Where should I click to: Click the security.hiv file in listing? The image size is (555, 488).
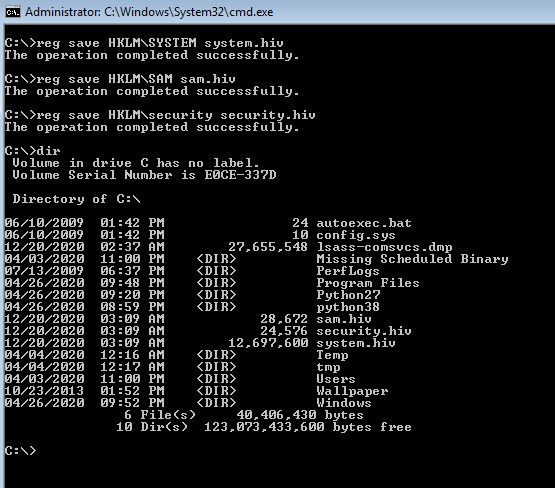pos(364,331)
